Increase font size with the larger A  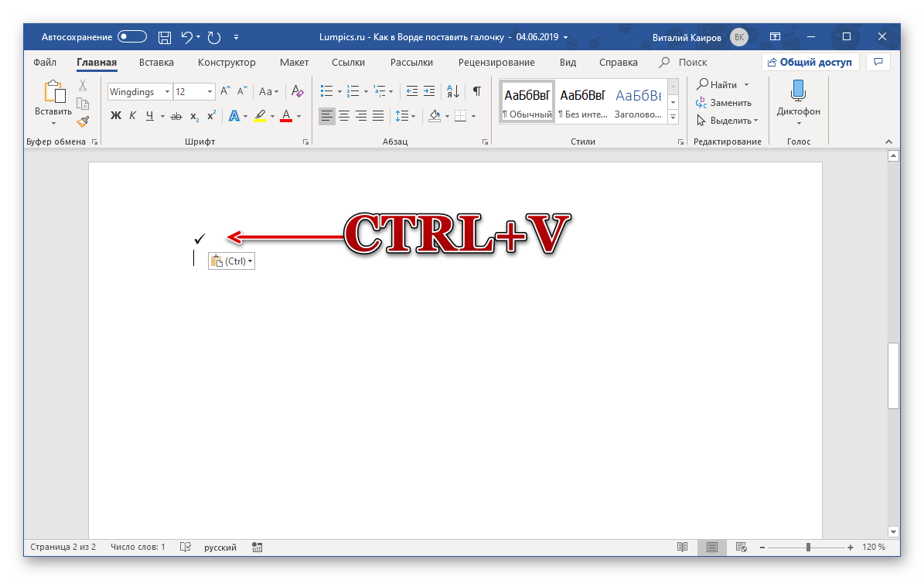[x=225, y=91]
